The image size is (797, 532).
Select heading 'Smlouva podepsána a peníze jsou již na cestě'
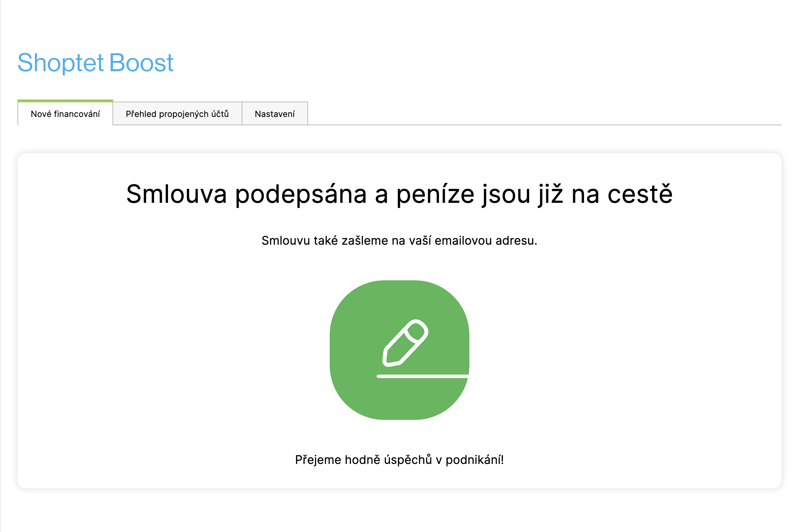coord(399,194)
